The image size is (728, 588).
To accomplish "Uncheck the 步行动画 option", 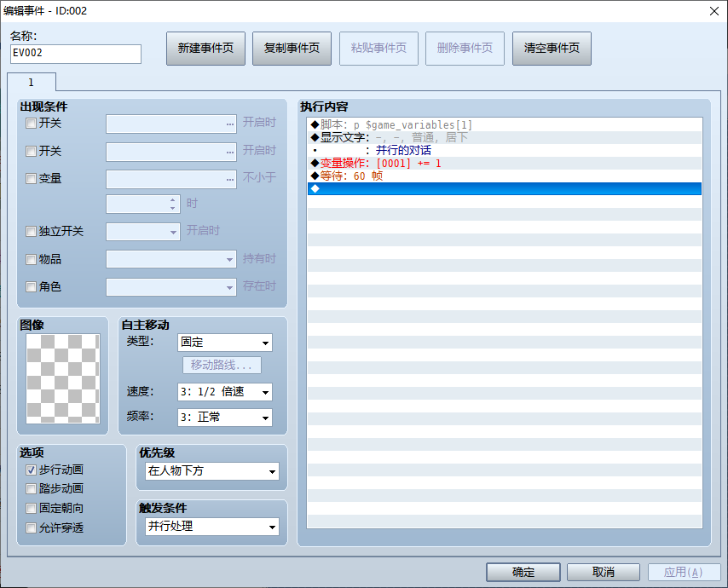I will 31,470.
